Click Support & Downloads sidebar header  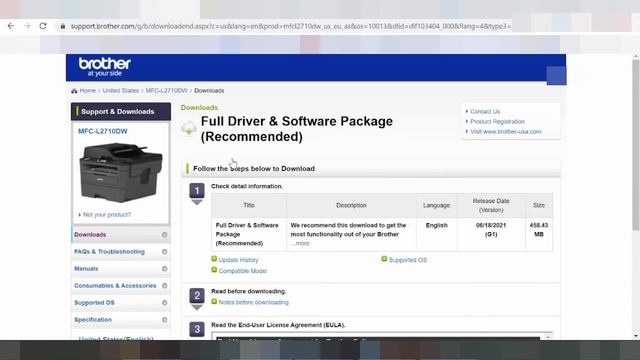[x=121, y=111]
